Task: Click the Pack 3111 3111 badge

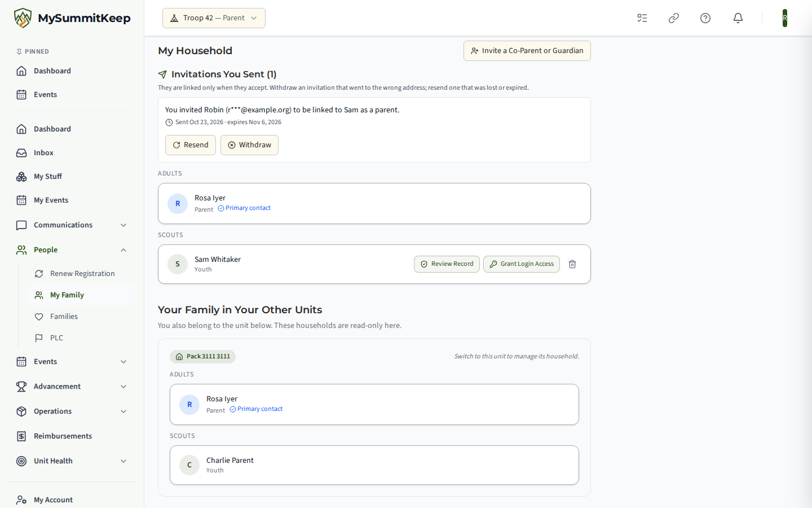Action: (202, 357)
